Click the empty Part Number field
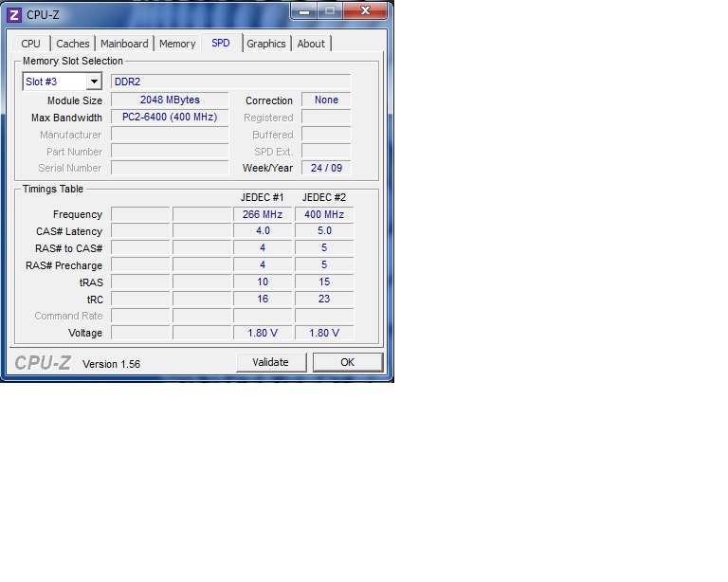This screenshot has height=582, width=728. click(170, 152)
